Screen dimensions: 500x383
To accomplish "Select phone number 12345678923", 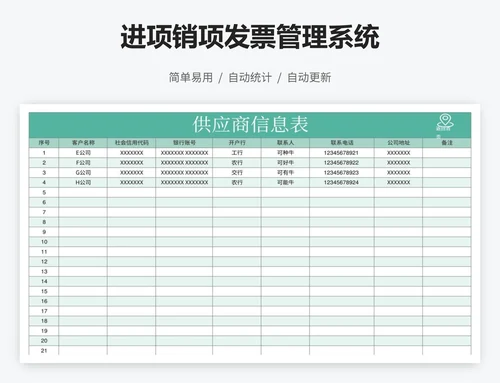I will (x=341, y=173).
